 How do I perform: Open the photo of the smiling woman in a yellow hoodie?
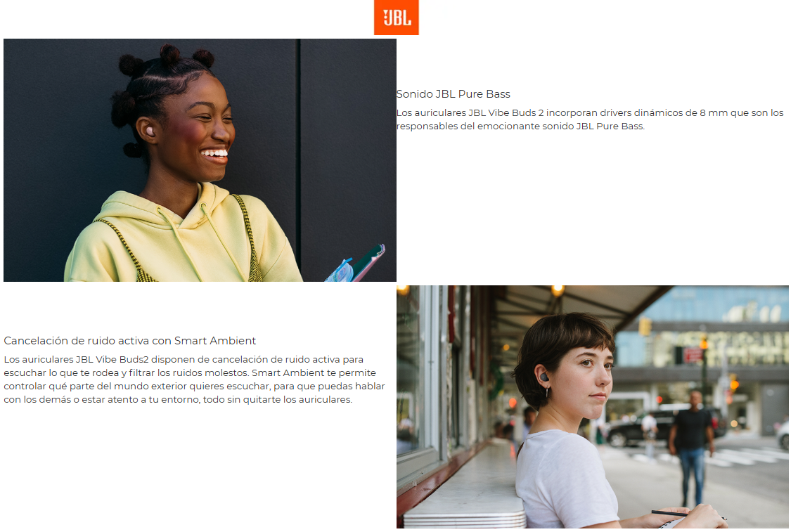pyautogui.click(x=200, y=160)
